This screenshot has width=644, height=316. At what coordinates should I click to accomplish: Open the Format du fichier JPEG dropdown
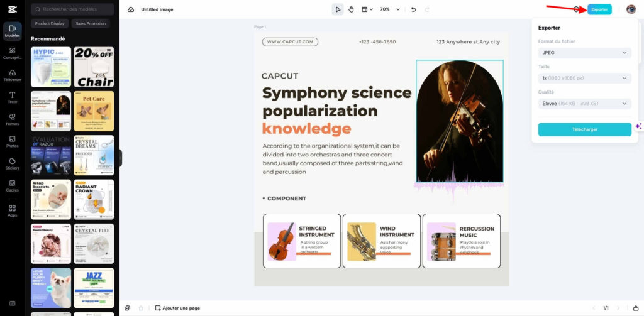tap(584, 53)
